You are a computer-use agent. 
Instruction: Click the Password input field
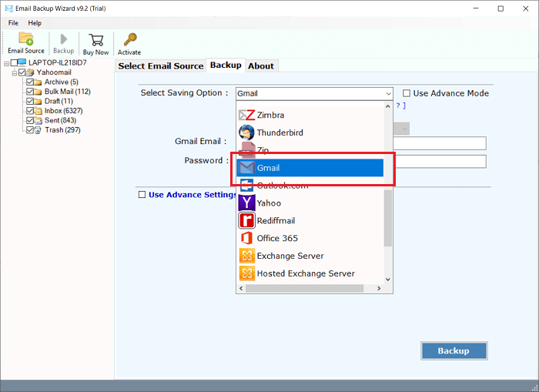coord(440,161)
